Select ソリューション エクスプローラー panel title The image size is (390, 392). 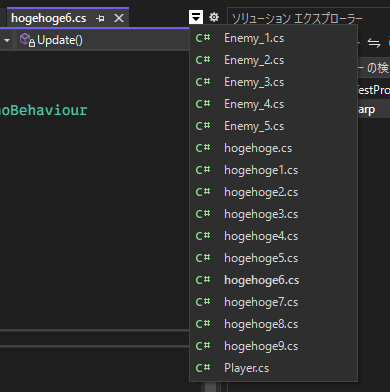(297, 19)
